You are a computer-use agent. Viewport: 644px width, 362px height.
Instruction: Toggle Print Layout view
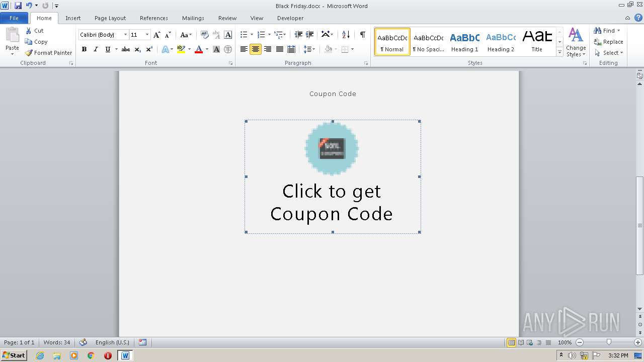click(x=511, y=342)
